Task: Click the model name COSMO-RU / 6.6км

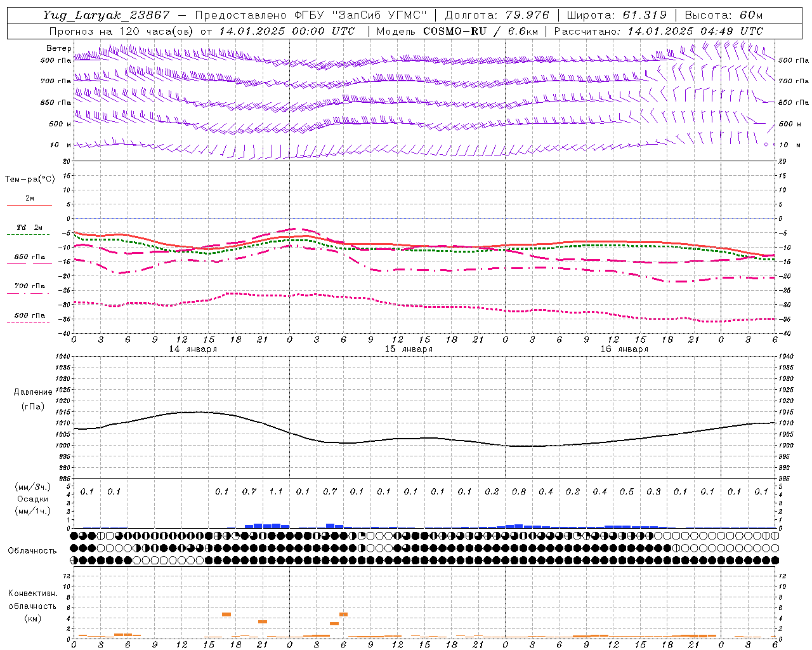Action: 480,31
